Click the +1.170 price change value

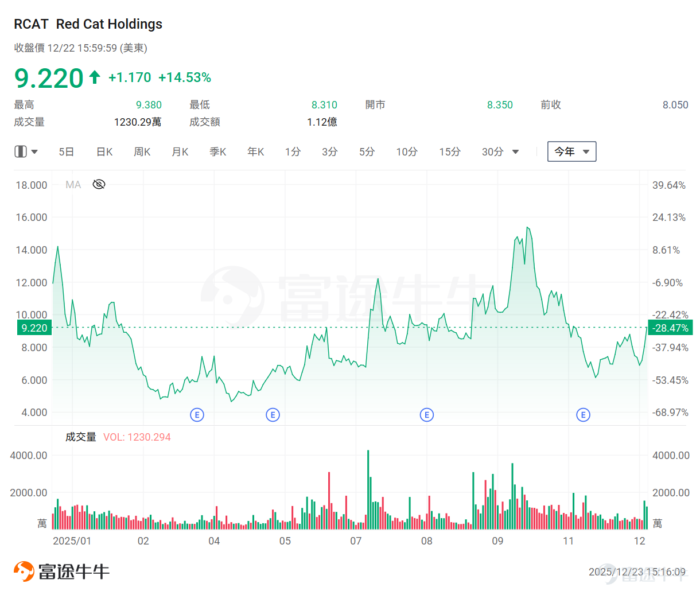point(130,77)
